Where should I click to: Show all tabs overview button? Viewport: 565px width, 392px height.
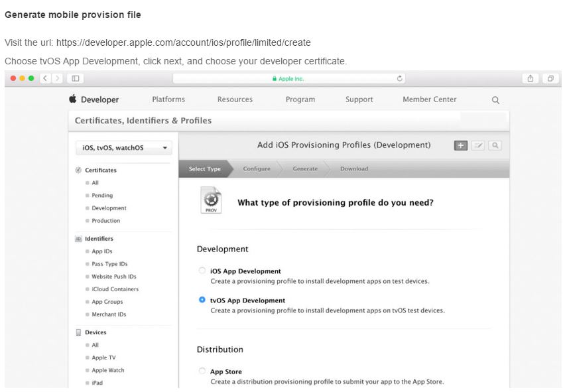[x=550, y=78]
